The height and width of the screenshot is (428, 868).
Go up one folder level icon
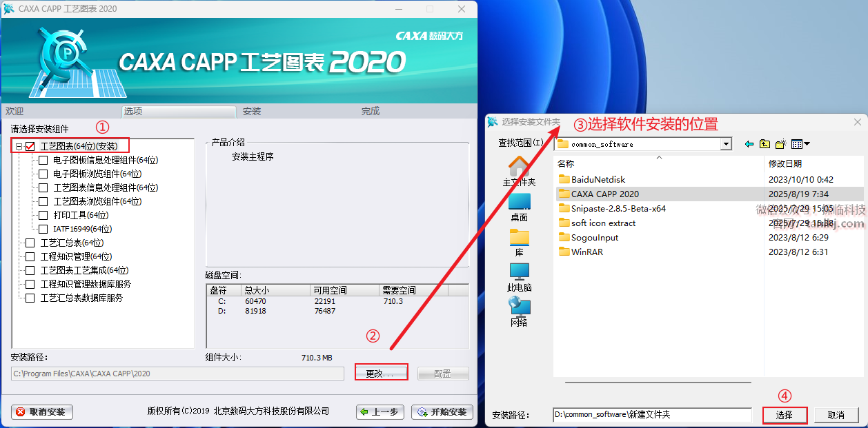(x=765, y=144)
